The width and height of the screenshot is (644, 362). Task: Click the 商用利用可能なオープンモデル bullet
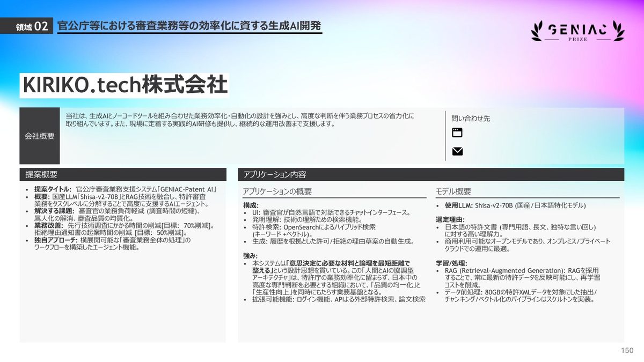point(523,246)
